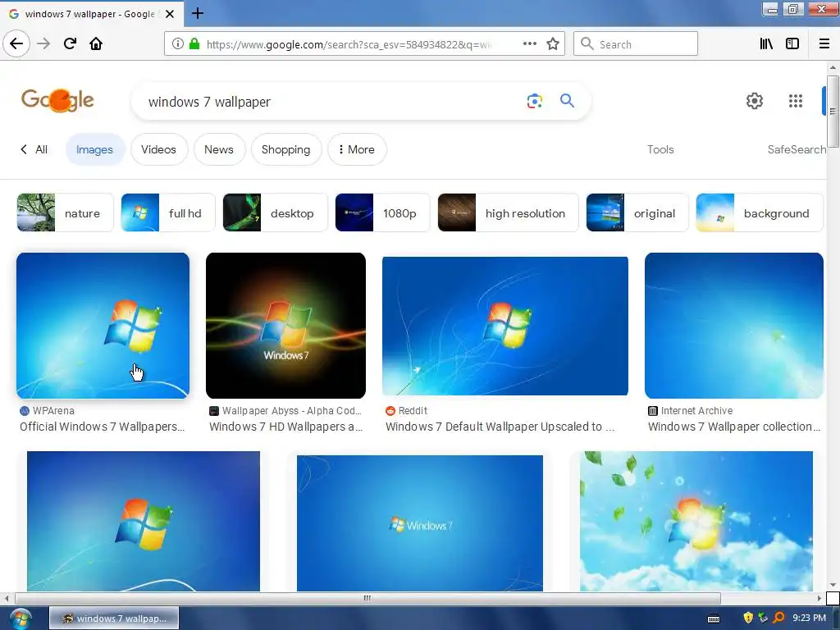Filter images by nature chip

click(65, 212)
